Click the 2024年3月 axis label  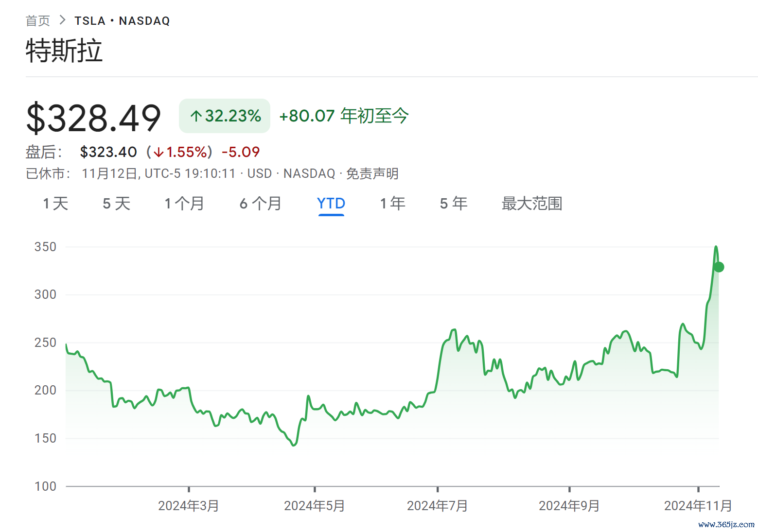(189, 506)
